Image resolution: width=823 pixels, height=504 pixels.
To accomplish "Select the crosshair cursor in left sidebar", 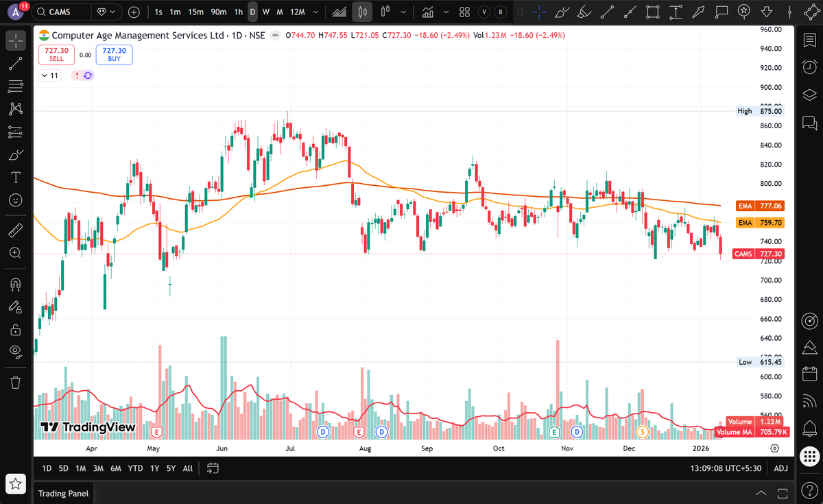I will [16, 40].
